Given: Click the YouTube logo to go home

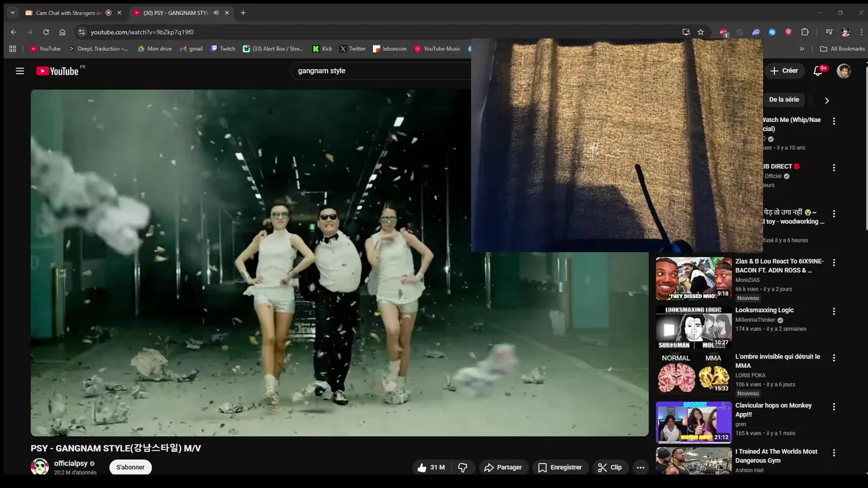Looking at the screenshot, I should 58,71.
